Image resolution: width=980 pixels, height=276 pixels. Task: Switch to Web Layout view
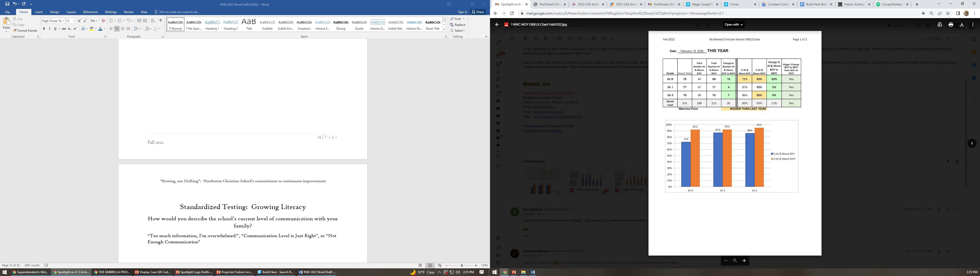point(440,265)
